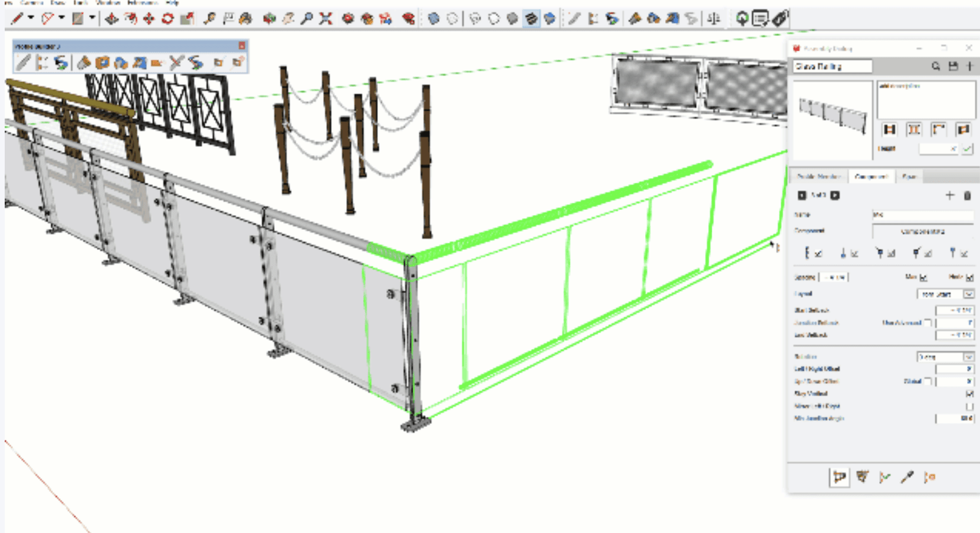Activate the Move tool with red arrows
This screenshot has width=980, height=533.
coord(149,19)
